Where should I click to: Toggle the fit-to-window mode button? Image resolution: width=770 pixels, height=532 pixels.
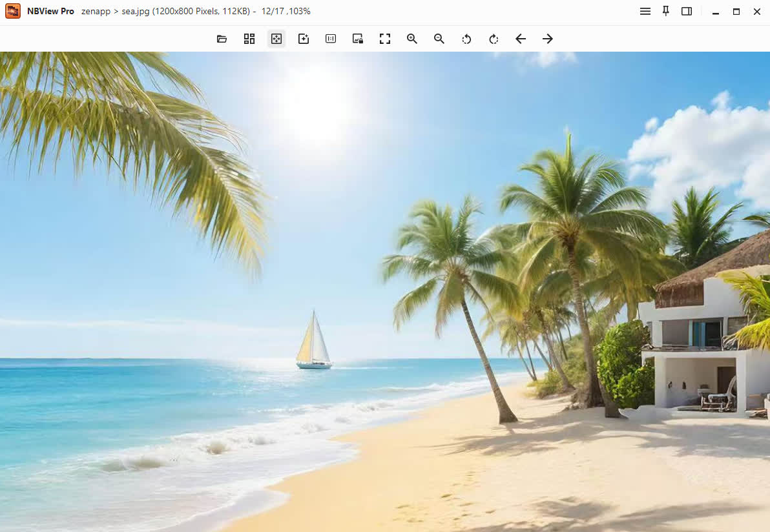[276, 39]
